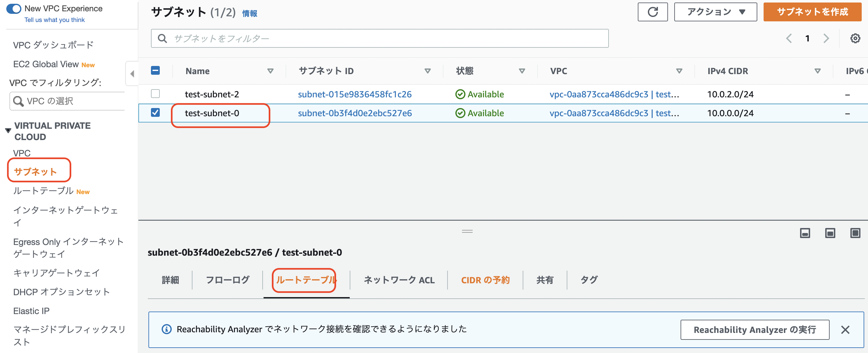Click the select-all header checkbox
Image resolution: width=868 pixels, height=353 pixels.
pos(155,71)
